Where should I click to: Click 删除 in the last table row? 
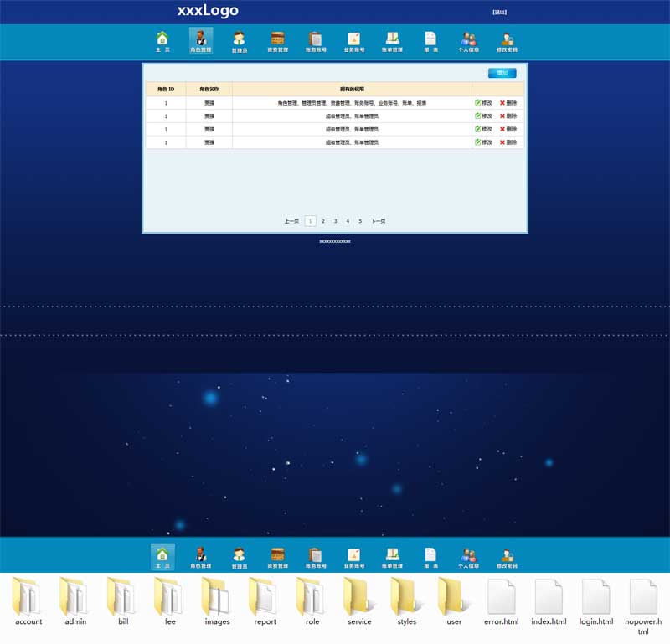click(x=508, y=142)
